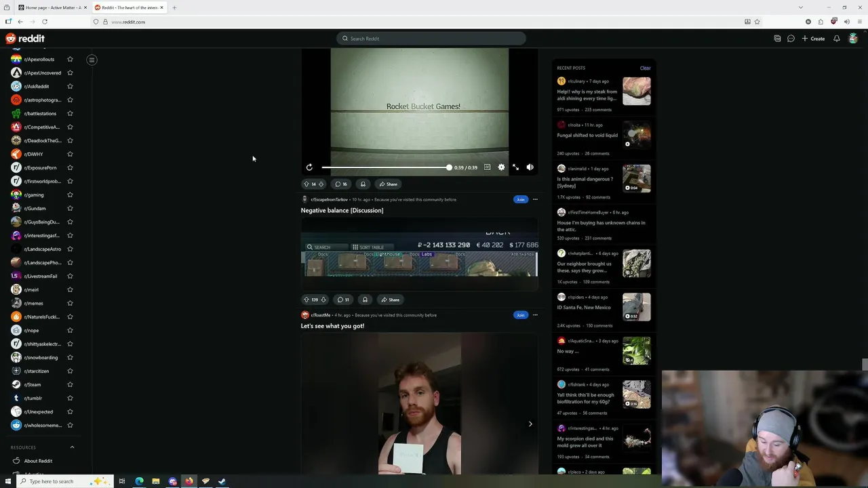Open the user avatar menu
The image size is (868, 488).
853,39
